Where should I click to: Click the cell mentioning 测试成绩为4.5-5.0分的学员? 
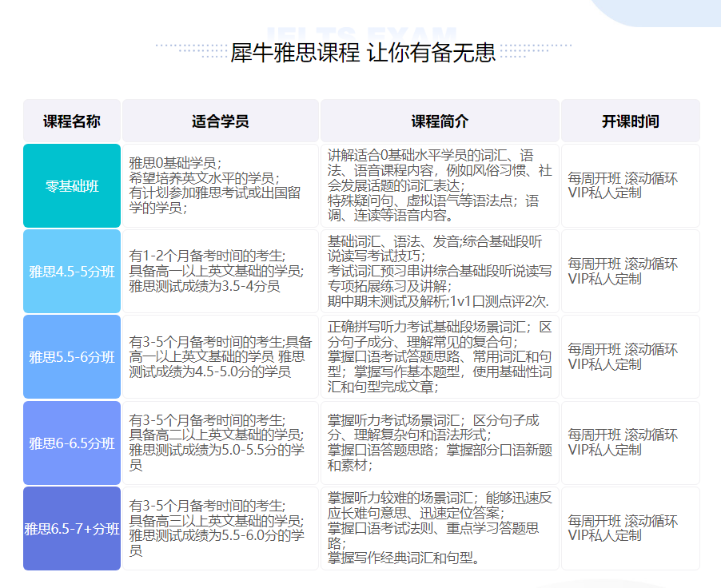pos(221,357)
